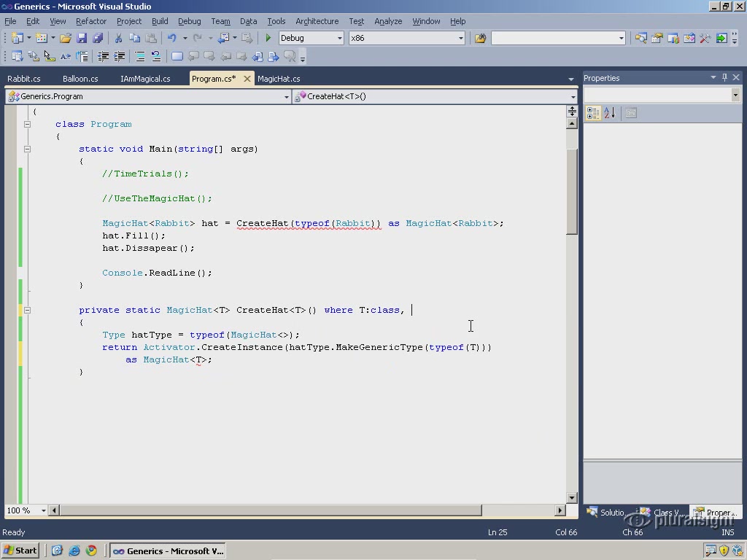Open the active files list dropdown arrow
The image size is (747, 560).
coord(570,79)
